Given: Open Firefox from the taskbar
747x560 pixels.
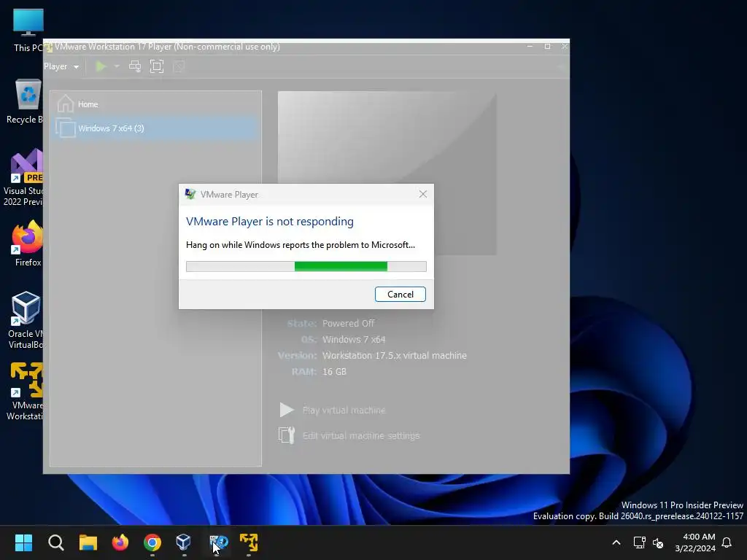Looking at the screenshot, I should click(120, 542).
